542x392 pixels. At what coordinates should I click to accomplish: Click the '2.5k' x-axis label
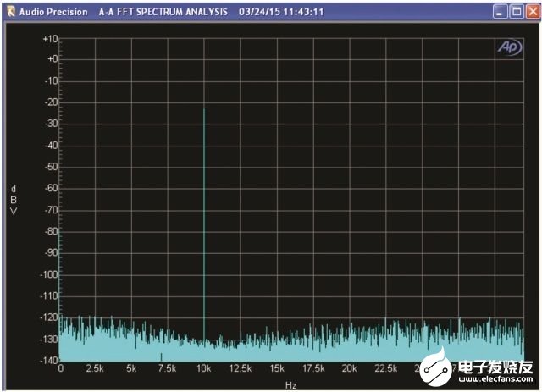click(x=95, y=369)
